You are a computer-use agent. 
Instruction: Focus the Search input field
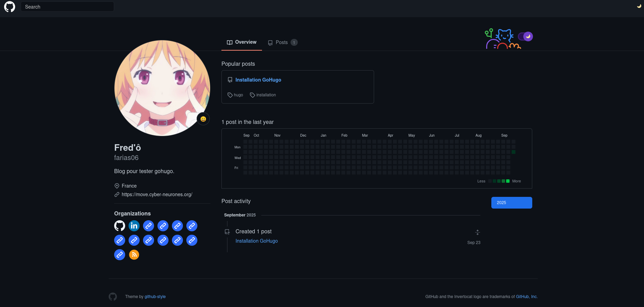(67, 7)
